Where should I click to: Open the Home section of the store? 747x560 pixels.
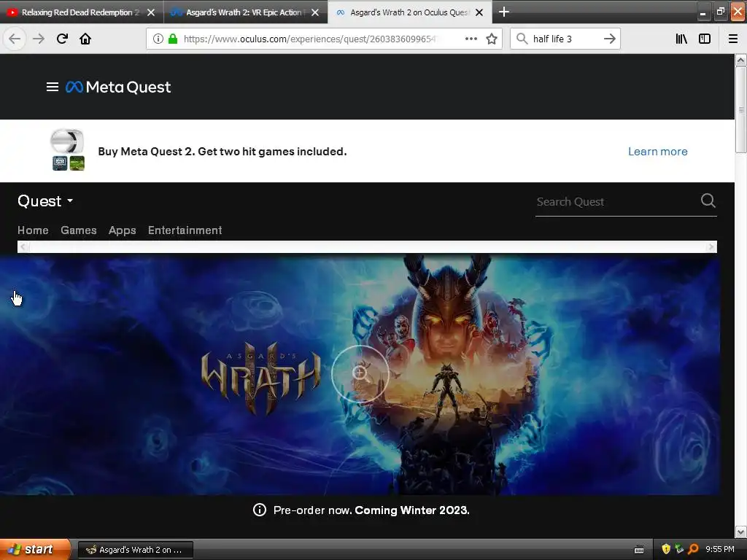click(33, 230)
